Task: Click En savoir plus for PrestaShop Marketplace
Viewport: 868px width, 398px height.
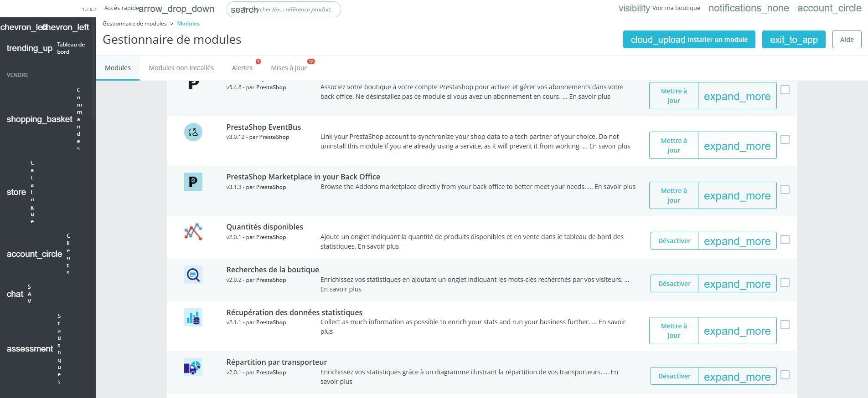Action: pyautogui.click(x=615, y=187)
